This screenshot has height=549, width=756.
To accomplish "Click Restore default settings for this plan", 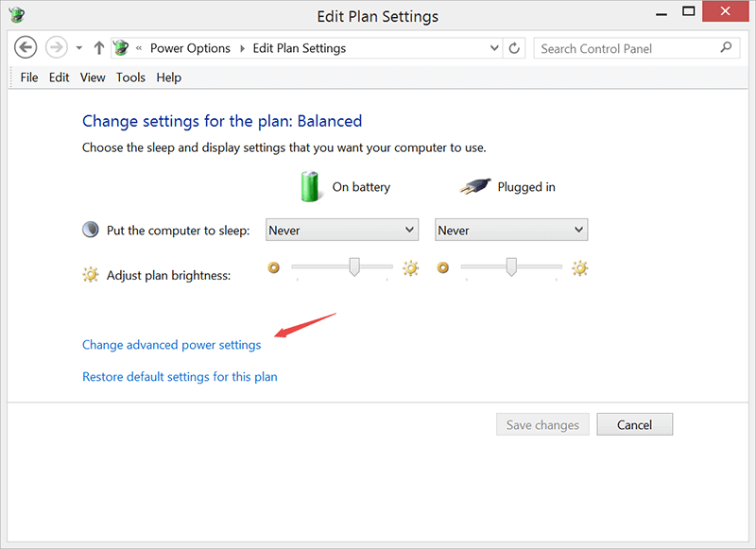I will click(180, 377).
